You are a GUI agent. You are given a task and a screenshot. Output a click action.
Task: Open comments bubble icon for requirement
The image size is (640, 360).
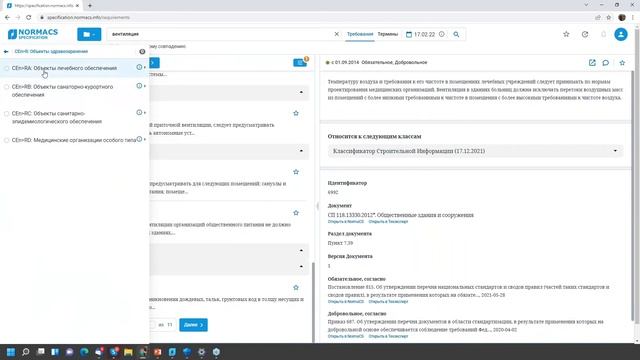click(x=606, y=63)
